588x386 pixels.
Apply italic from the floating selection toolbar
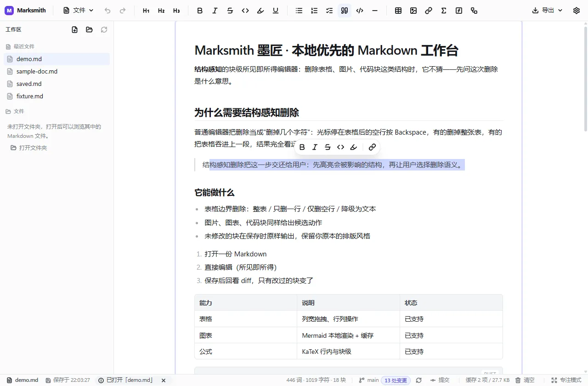pyautogui.click(x=315, y=147)
